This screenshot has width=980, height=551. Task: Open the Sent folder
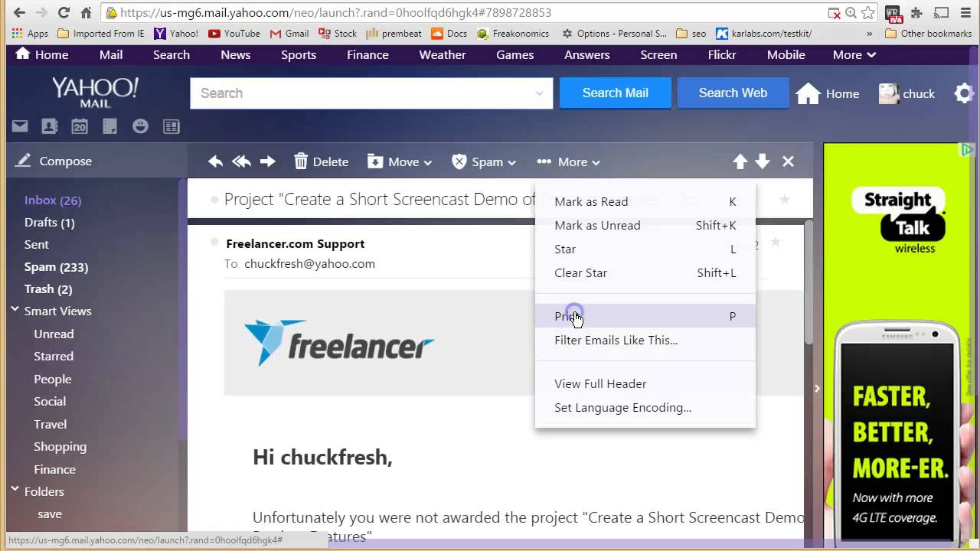36,244
